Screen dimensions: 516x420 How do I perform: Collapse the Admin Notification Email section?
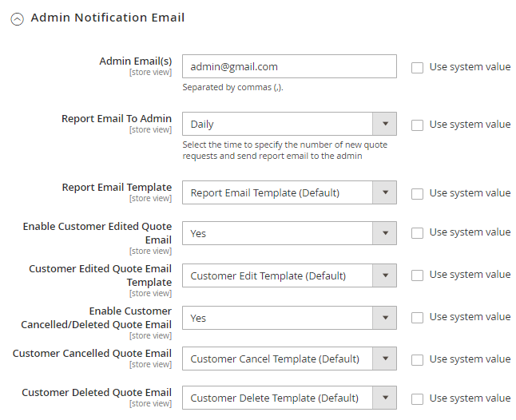pos(17,19)
